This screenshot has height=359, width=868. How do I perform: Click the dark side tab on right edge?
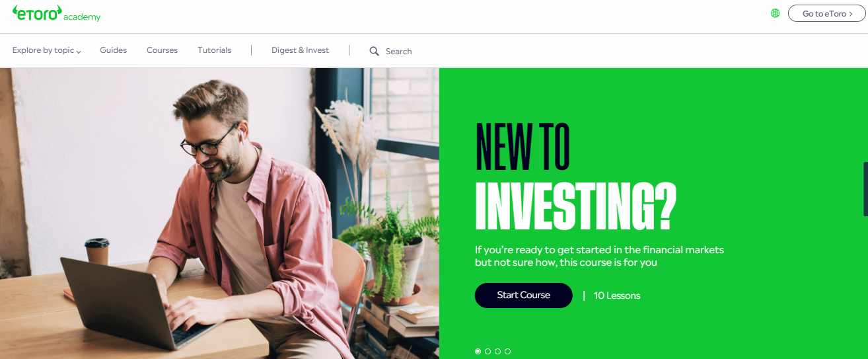[x=865, y=188]
